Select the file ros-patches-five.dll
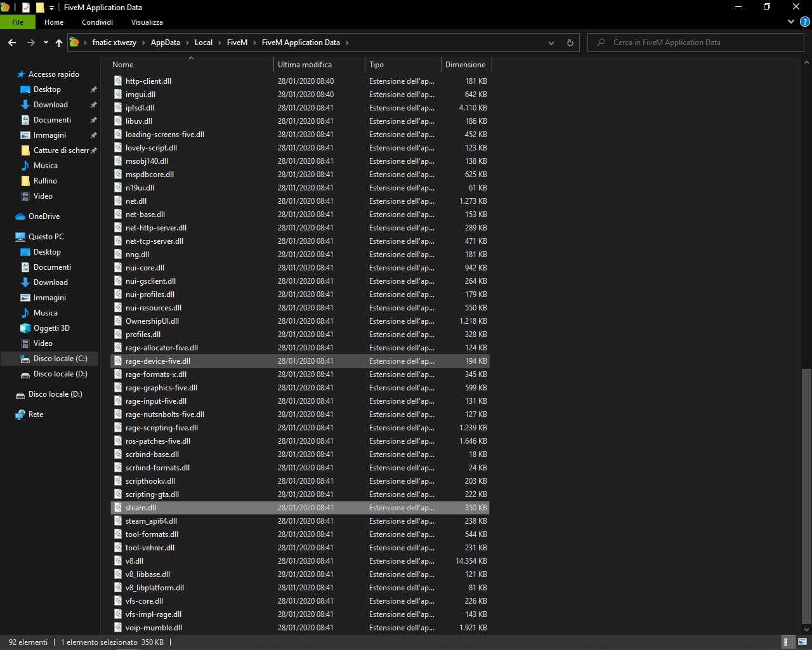This screenshot has height=650, width=812. 300,441
